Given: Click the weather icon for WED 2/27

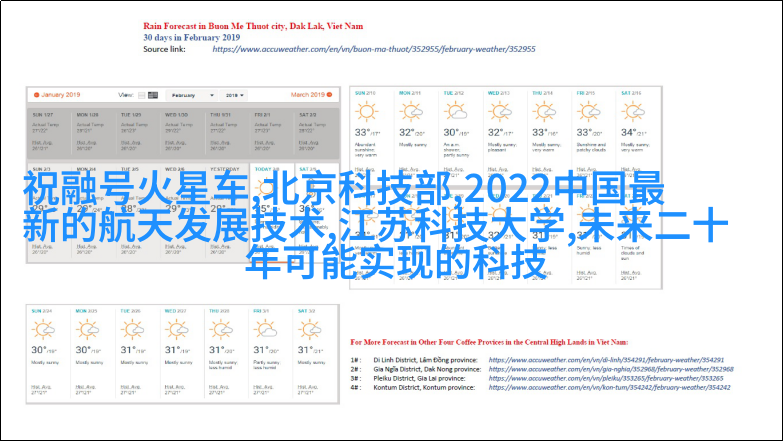Looking at the screenshot, I should 177,330.
